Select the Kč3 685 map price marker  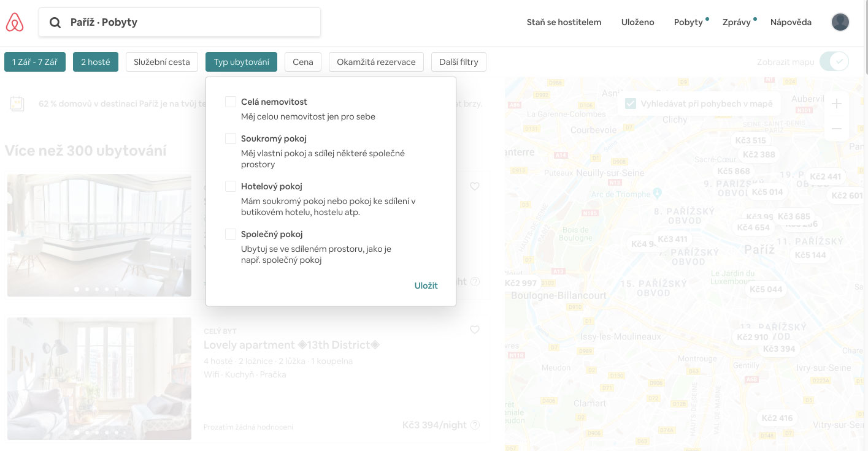[x=794, y=216]
